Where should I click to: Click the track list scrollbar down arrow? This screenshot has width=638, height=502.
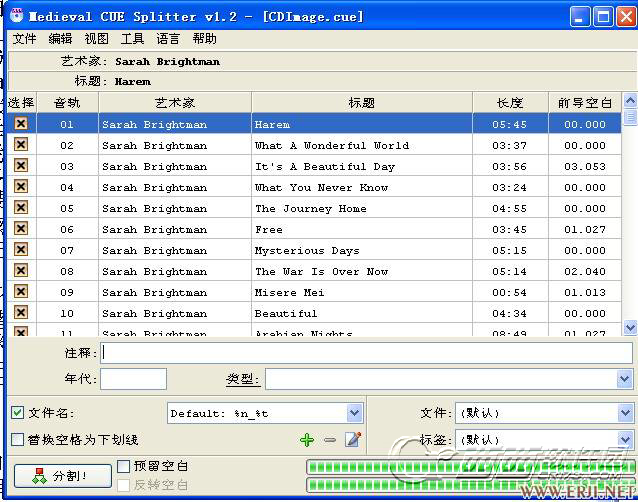(630, 327)
